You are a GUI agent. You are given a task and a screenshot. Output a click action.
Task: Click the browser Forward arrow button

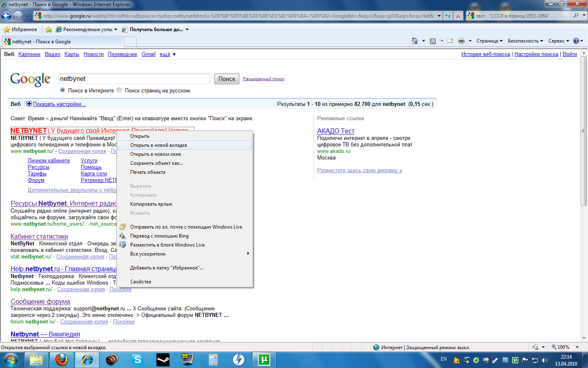(18, 16)
